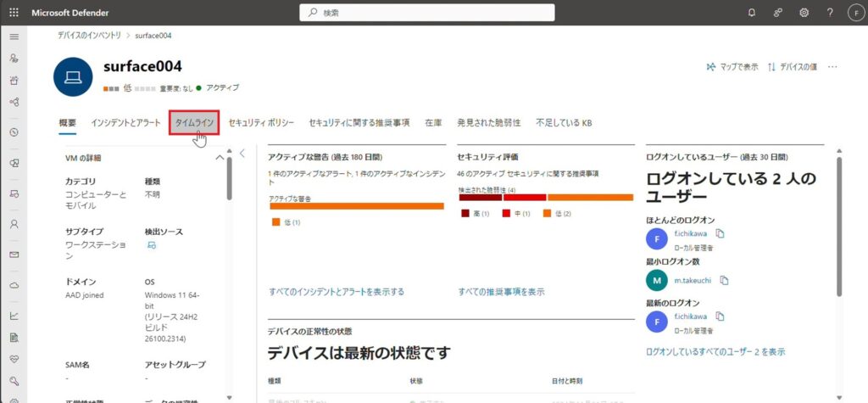Collapse the VM の詳細 section

[x=220, y=158]
